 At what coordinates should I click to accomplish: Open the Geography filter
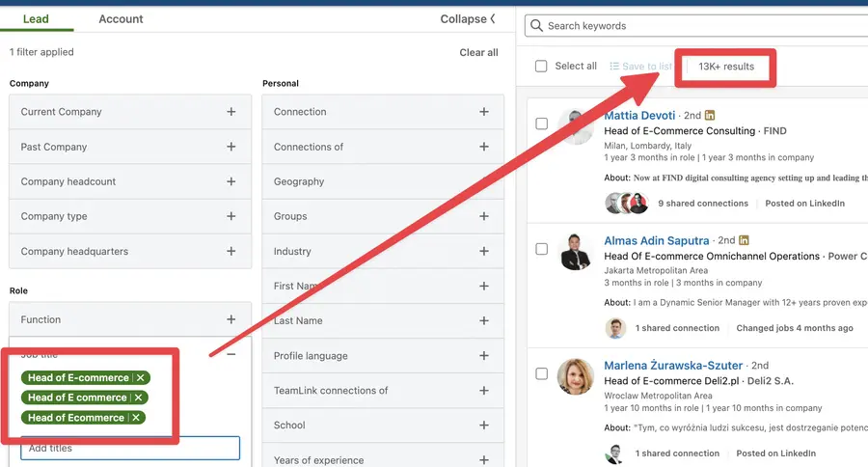(x=383, y=181)
